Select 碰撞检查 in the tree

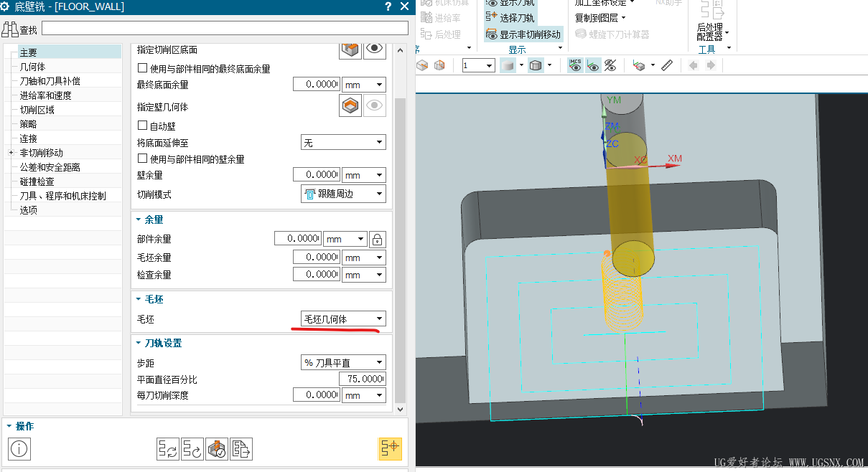[x=37, y=181]
